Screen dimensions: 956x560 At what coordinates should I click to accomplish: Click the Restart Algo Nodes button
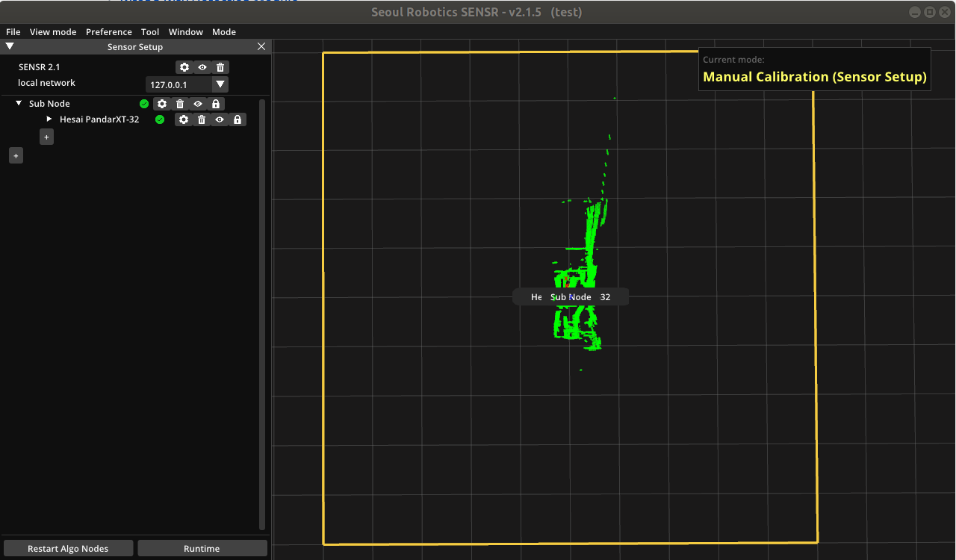pos(68,549)
